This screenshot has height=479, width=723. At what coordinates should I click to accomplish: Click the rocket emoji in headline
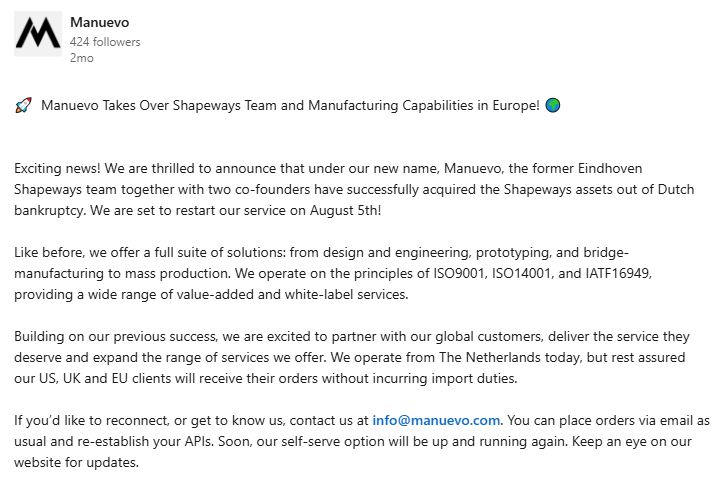point(24,106)
